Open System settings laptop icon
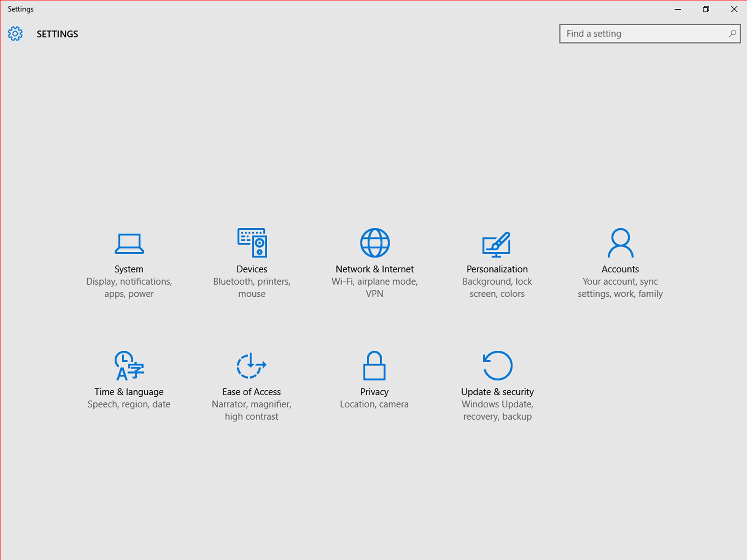This screenshot has height=560, width=747. tap(129, 243)
